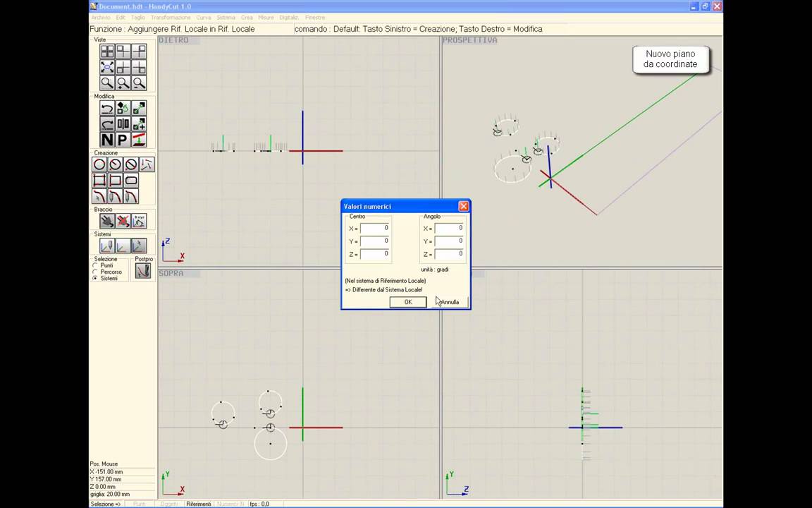Screen dimensions: 812x508
Task: Click 'unità : gradi' text in dialog
Action: pos(434,270)
